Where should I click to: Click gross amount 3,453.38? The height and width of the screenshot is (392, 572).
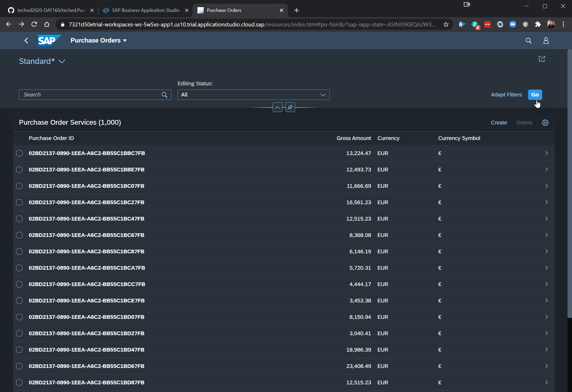pyautogui.click(x=360, y=301)
